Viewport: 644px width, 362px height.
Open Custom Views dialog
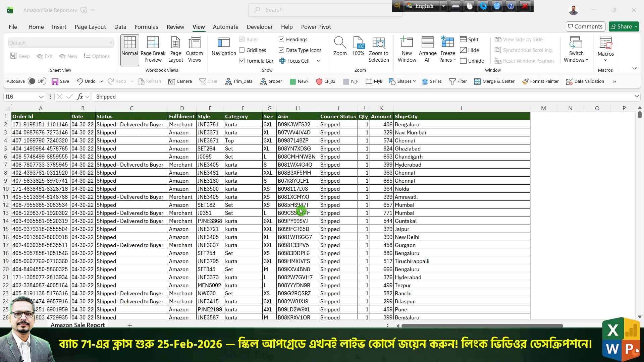coord(194,50)
